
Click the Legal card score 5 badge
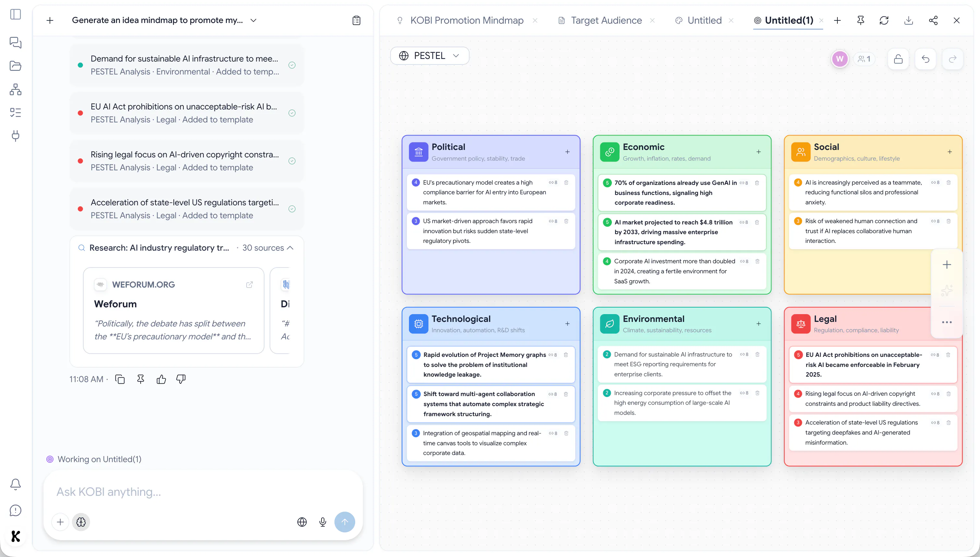(798, 355)
